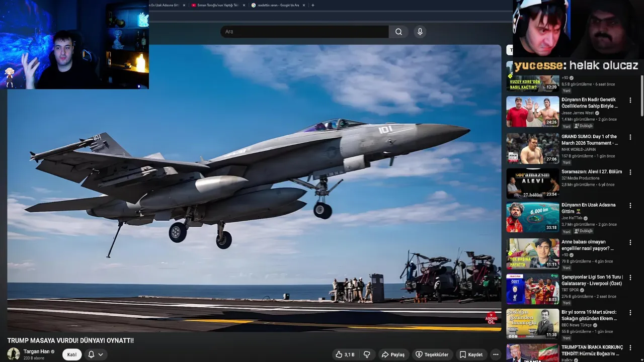Like the video showing 3,1 B
This screenshot has width=644, height=362.
pos(345,354)
